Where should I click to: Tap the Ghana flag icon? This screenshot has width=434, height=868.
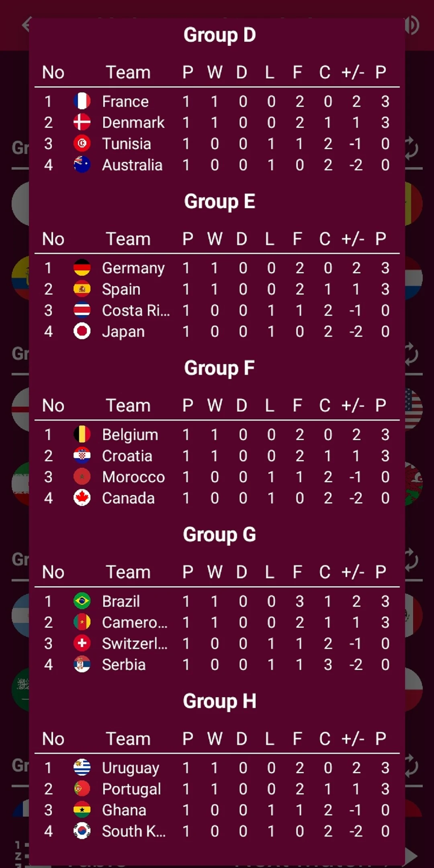(82, 810)
